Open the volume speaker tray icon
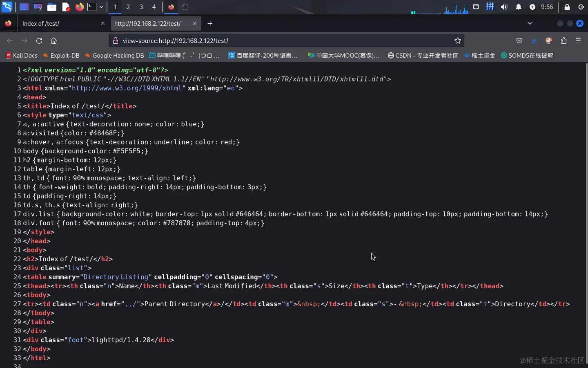This screenshot has height=368, width=588. 504,7
